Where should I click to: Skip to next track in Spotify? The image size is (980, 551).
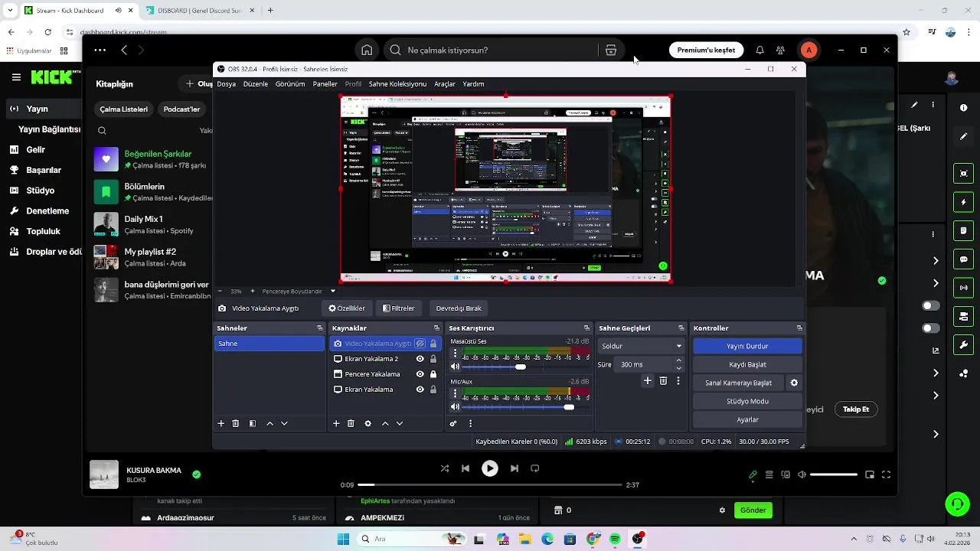click(x=514, y=468)
